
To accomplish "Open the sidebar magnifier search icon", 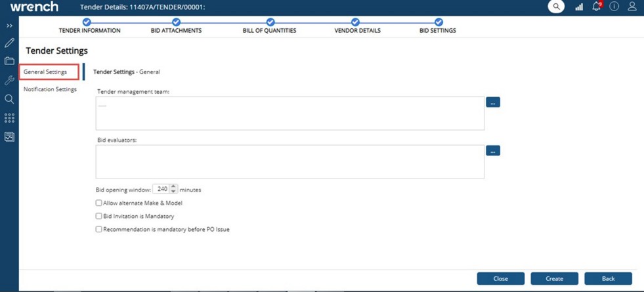I will tap(9, 99).
